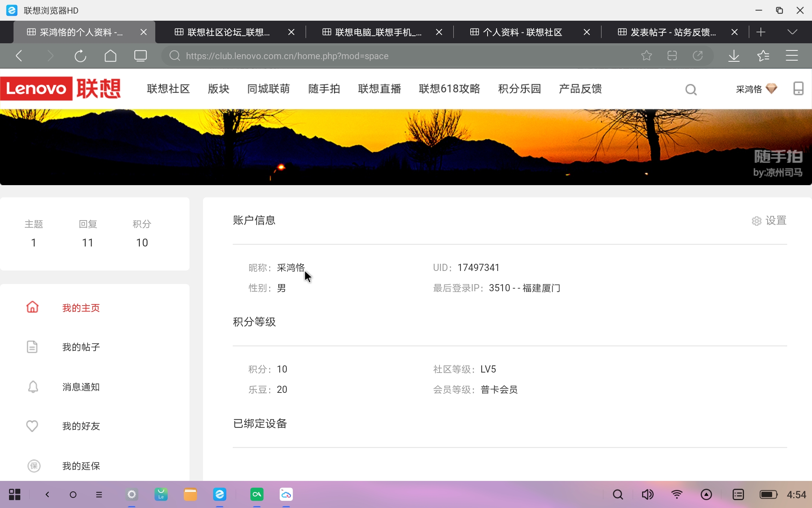The image size is (812, 508).
Task: Open 我的帖子 in sidebar
Action: pyautogui.click(x=81, y=347)
